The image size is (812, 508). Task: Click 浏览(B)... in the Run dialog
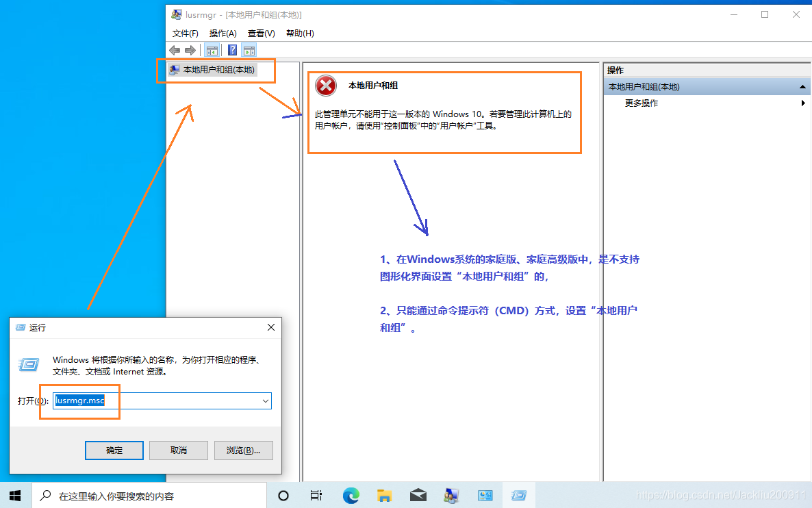coord(243,450)
